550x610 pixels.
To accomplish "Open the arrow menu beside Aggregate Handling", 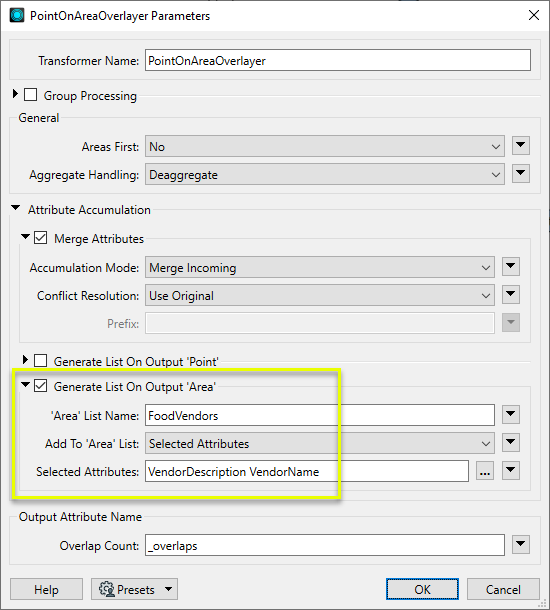I will coord(520,174).
